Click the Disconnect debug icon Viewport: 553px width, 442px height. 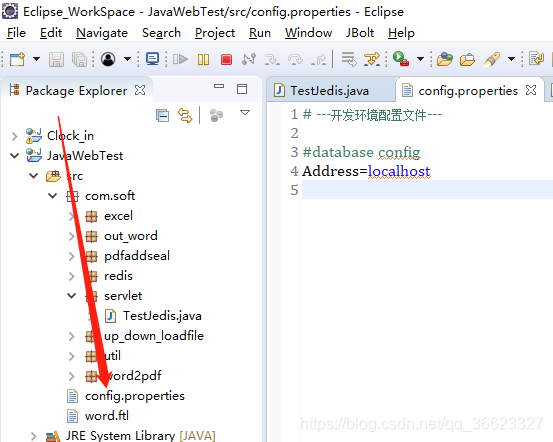(249, 59)
